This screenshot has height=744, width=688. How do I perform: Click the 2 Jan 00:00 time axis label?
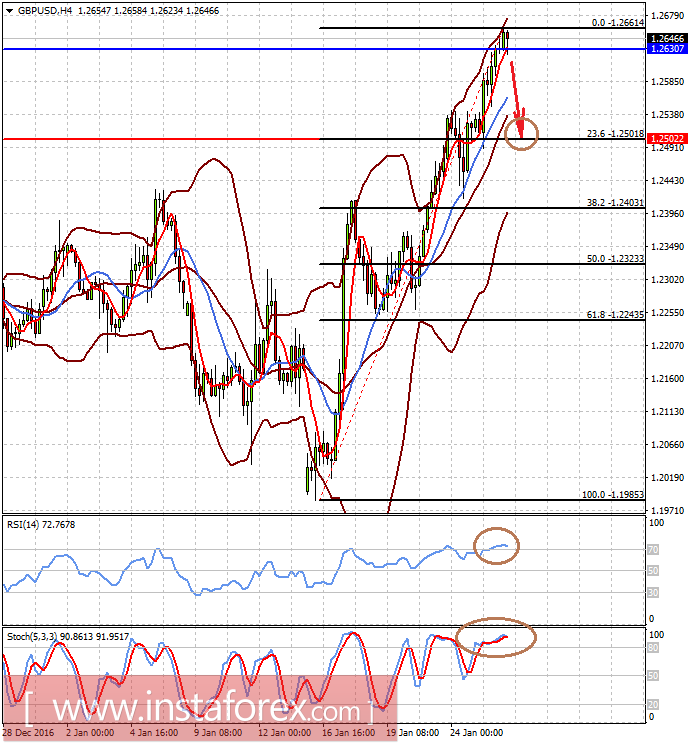(90, 733)
